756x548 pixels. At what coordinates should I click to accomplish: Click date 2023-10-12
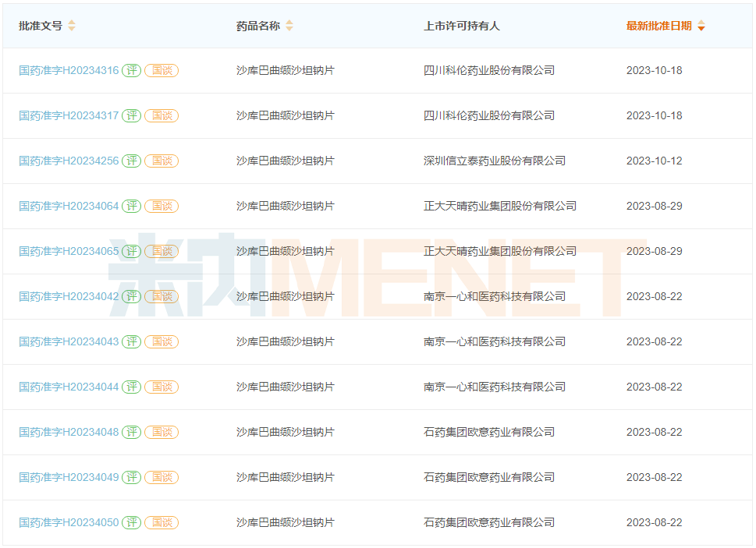(x=655, y=161)
